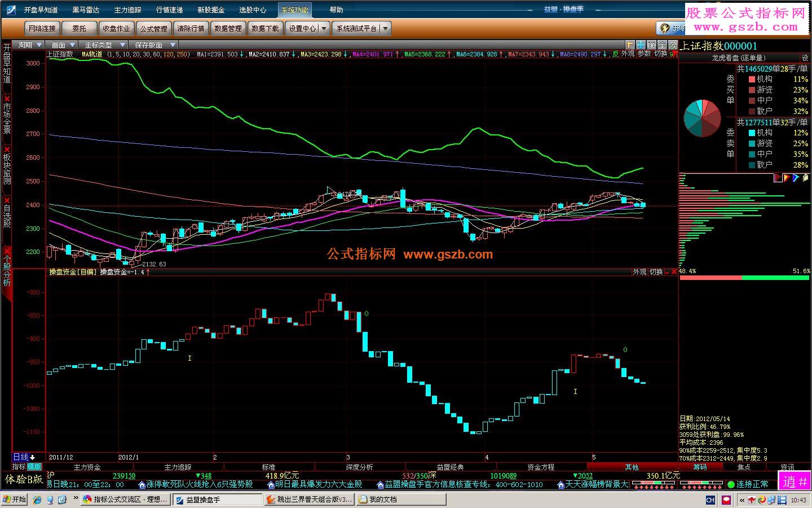This screenshot has height=508, width=812.
Task: Click the 收盘作业 button
Action: [x=117, y=28]
